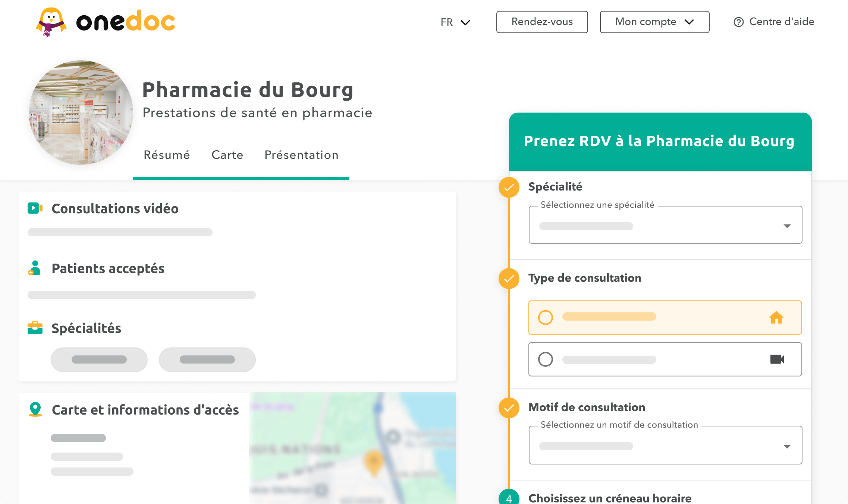The height and width of the screenshot is (504, 848).
Task: Switch to the Carte tab
Action: point(227,155)
